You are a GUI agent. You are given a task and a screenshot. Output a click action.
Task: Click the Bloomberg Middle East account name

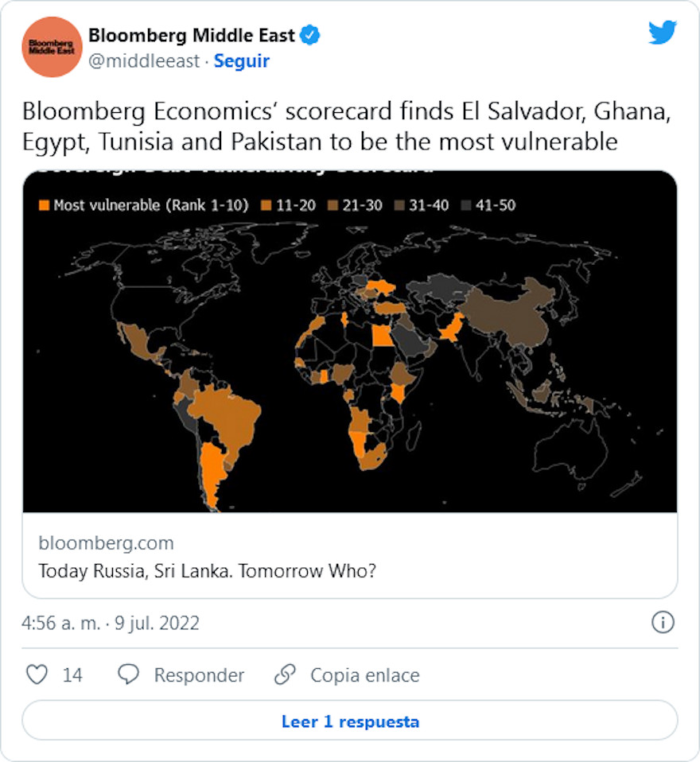point(192,36)
